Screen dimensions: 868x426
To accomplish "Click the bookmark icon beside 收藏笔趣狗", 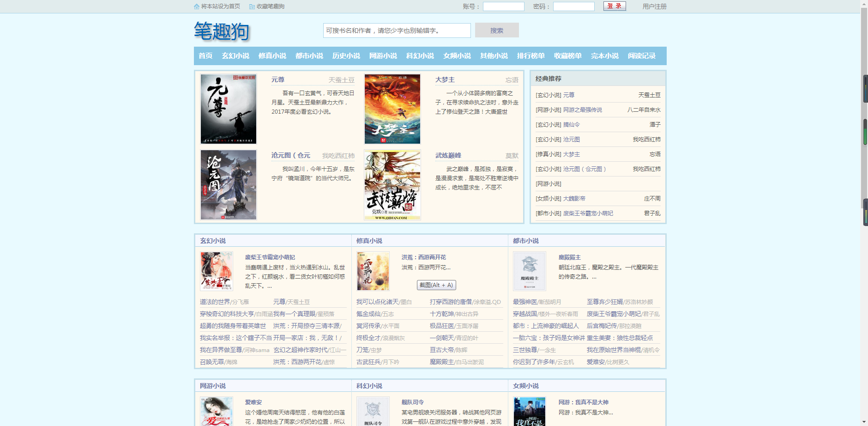I will point(252,6).
